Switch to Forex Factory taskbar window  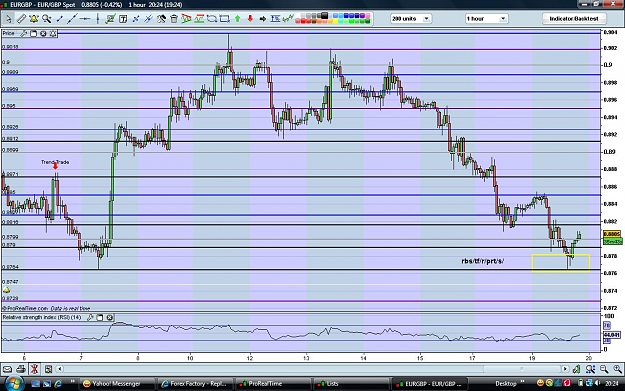194,383
